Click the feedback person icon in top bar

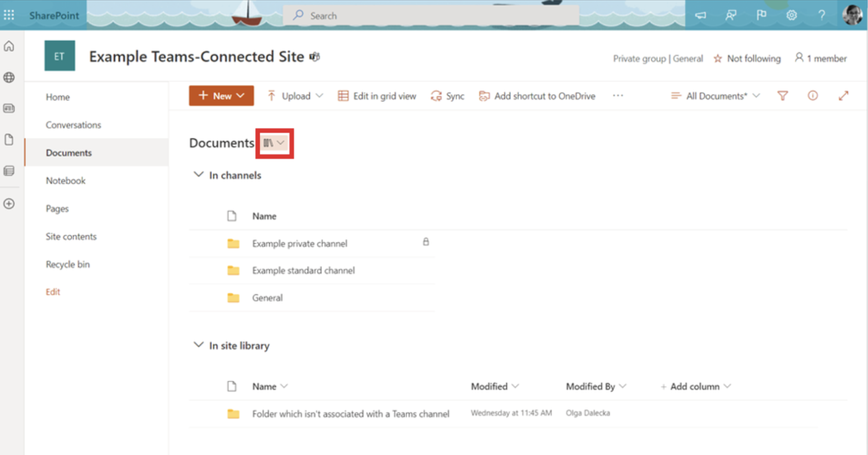pos(731,16)
